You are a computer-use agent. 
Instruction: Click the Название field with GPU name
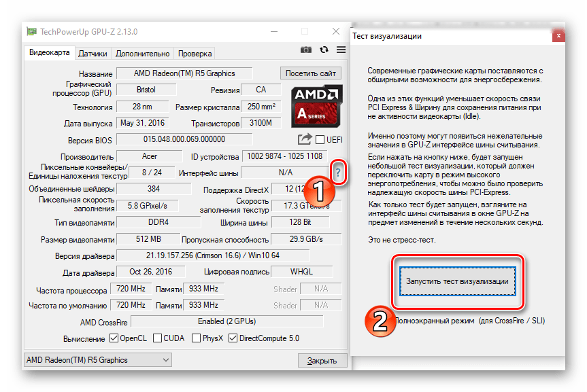tap(184, 73)
